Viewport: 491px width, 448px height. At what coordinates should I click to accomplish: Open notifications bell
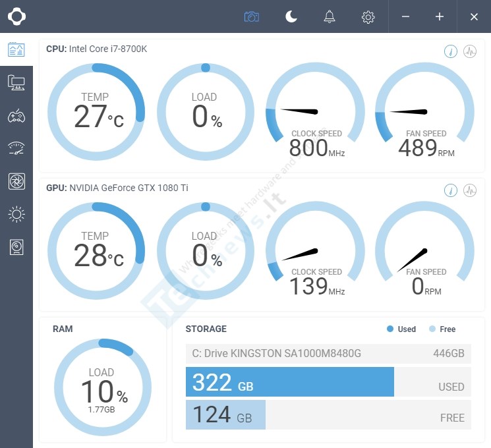click(x=329, y=16)
